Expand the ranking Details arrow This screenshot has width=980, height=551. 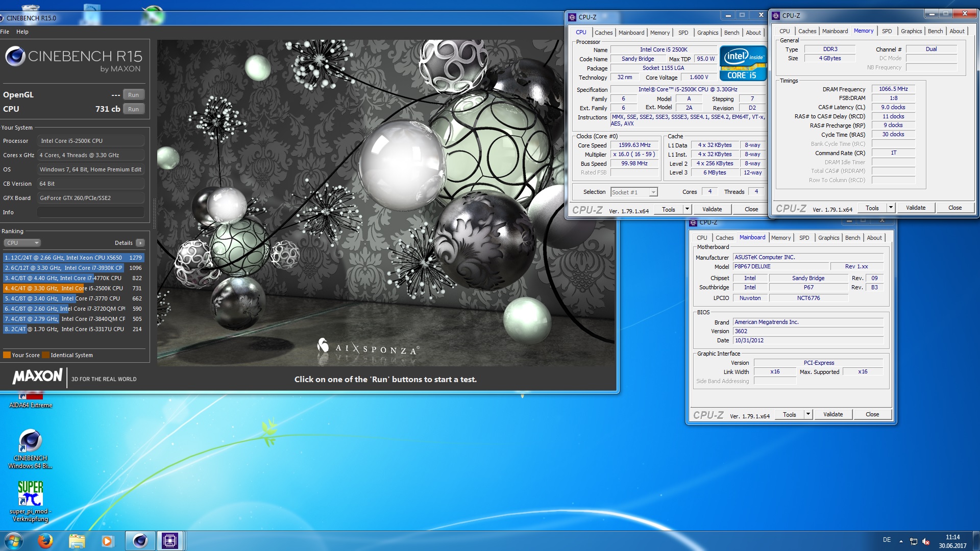[x=140, y=243]
